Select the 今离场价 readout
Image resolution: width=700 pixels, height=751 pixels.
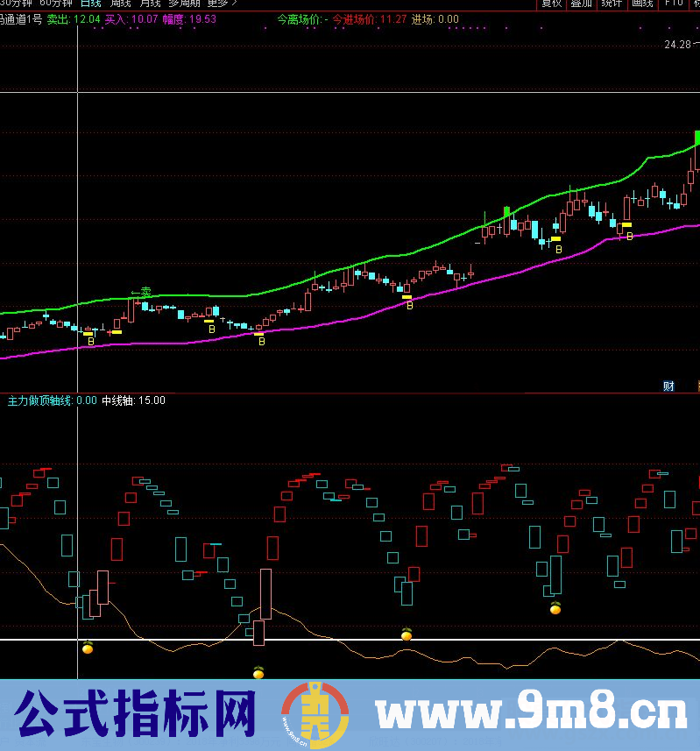pyautogui.click(x=302, y=19)
